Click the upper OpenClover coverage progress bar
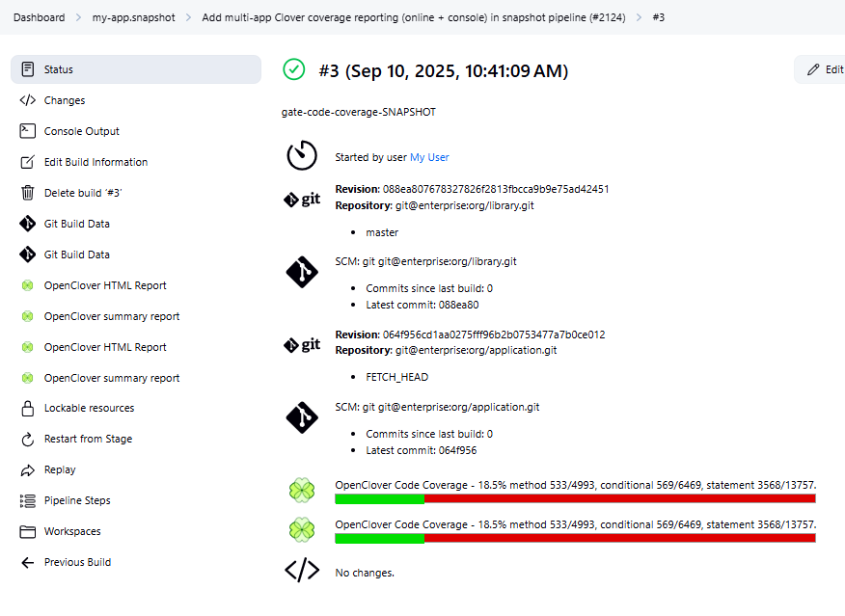This screenshot has height=616, width=845. tap(575, 498)
